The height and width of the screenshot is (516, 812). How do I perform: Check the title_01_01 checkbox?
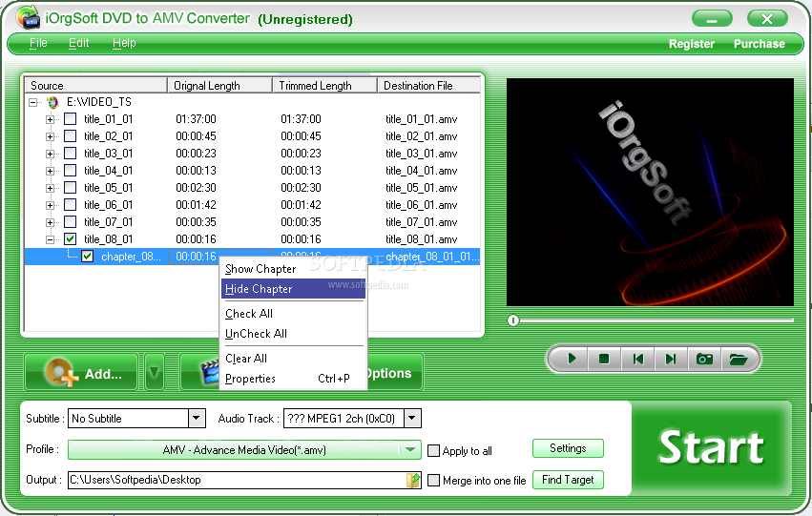click(70, 119)
